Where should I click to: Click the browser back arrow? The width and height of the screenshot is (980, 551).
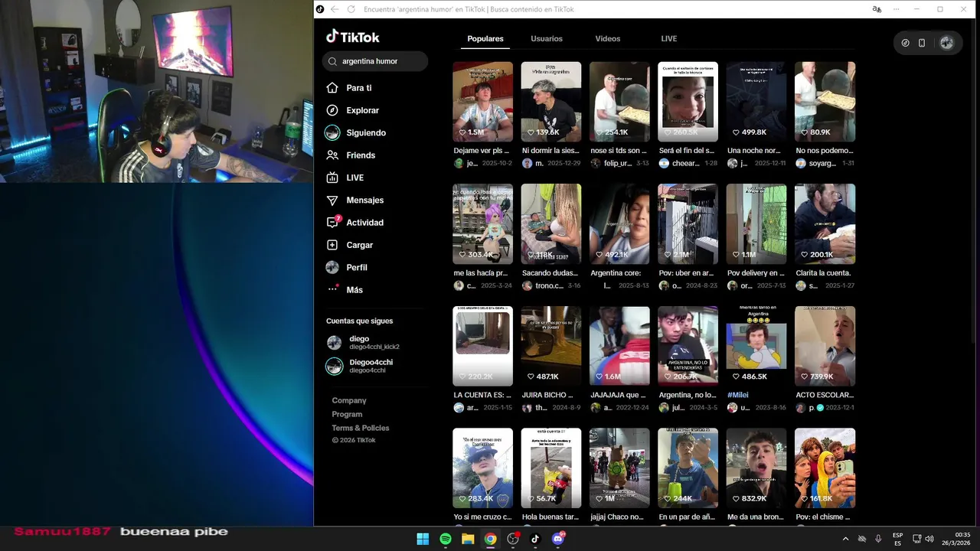(335, 9)
